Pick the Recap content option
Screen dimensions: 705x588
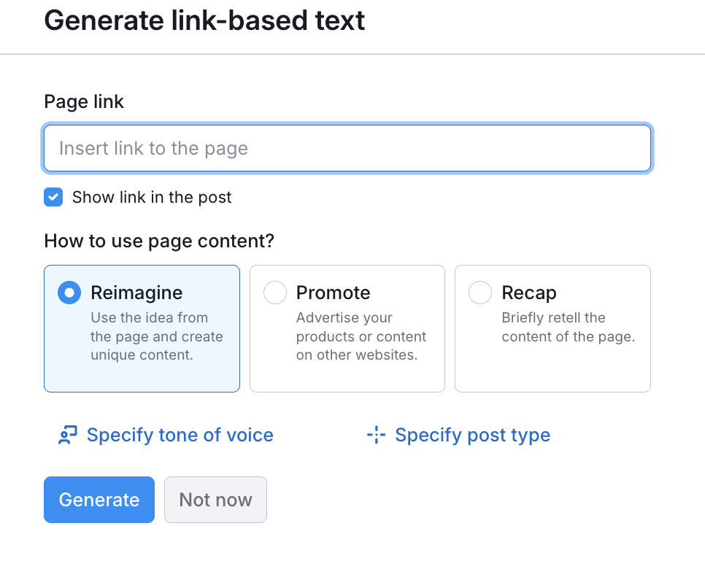(552, 328)
